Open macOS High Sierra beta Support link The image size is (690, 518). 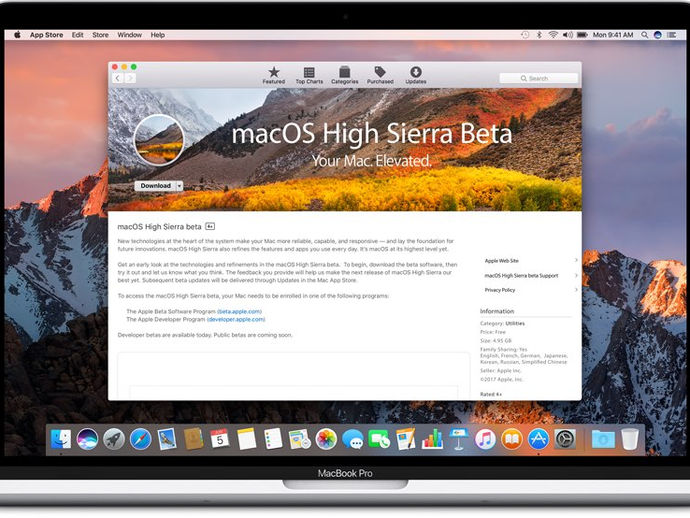(x=521, y=276)
